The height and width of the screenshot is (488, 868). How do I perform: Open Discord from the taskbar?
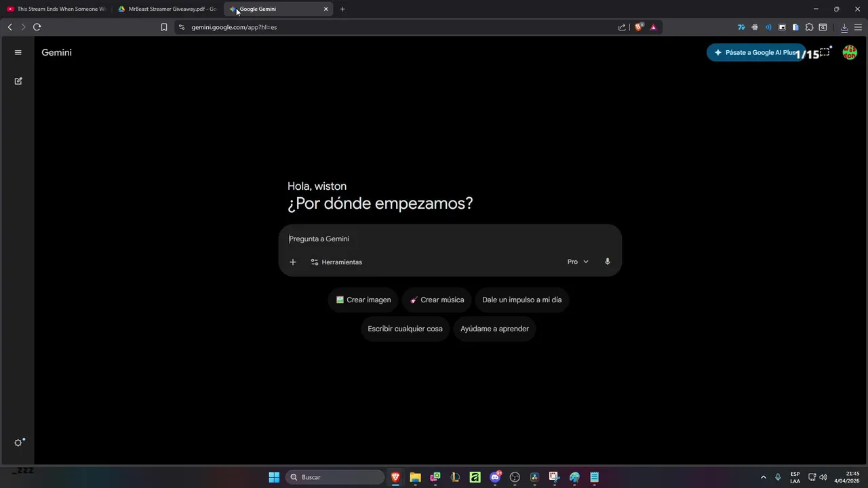point(495,477)
